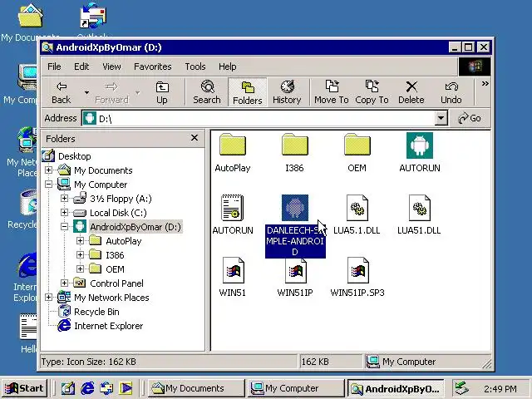Screen dimensions: 532x399
Task: Select the DANLEECH-SAMPLE-ANDROID icon file
Action: click(x=295, y=226)
